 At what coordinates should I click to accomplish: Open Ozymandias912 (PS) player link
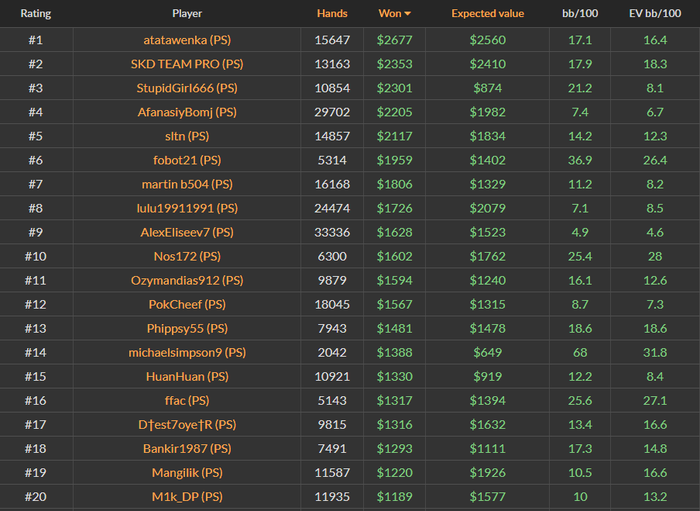point(187,280)
